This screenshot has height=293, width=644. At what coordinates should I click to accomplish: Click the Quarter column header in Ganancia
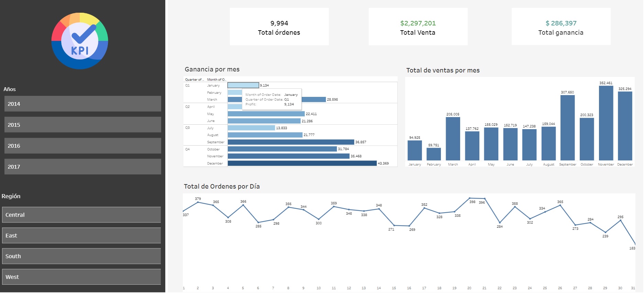pos(195,80)
